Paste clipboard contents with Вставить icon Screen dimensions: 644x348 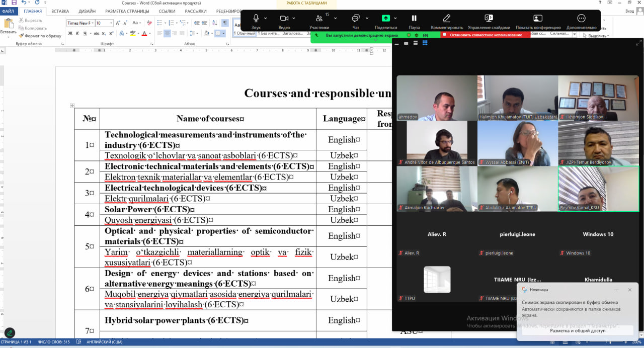point(9,23)
